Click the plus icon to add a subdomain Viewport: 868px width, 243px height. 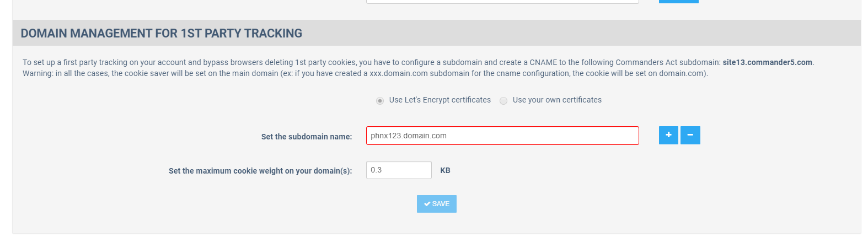tap(668, 135)
